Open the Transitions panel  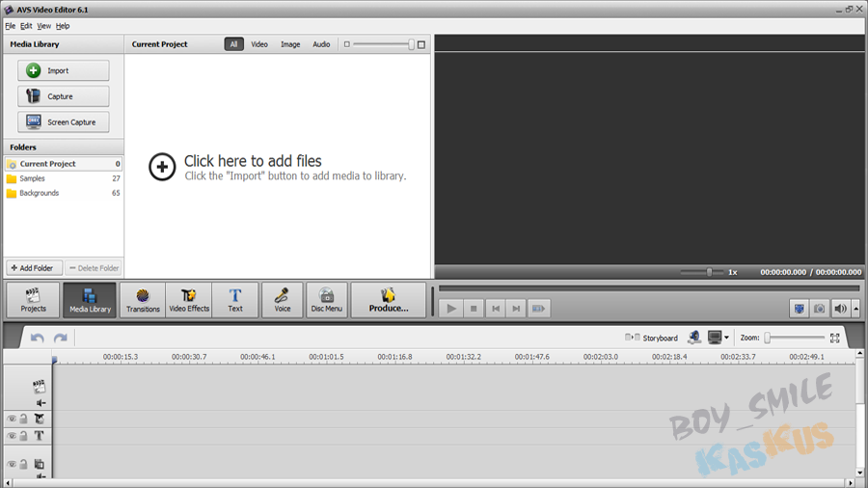pos(143,300)
